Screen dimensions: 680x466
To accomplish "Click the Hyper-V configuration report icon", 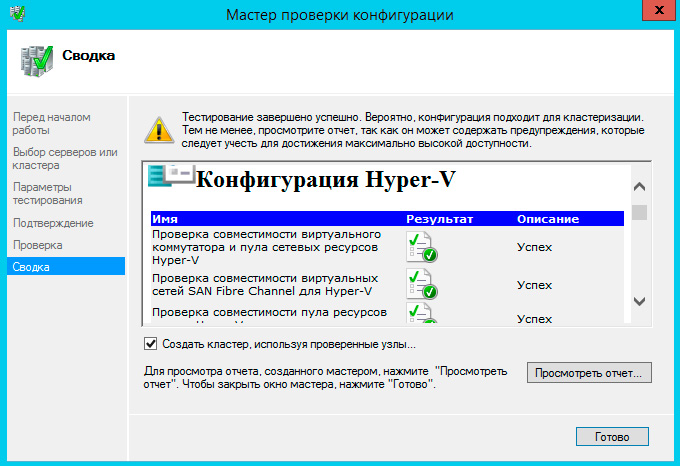I will pos(171,176).
